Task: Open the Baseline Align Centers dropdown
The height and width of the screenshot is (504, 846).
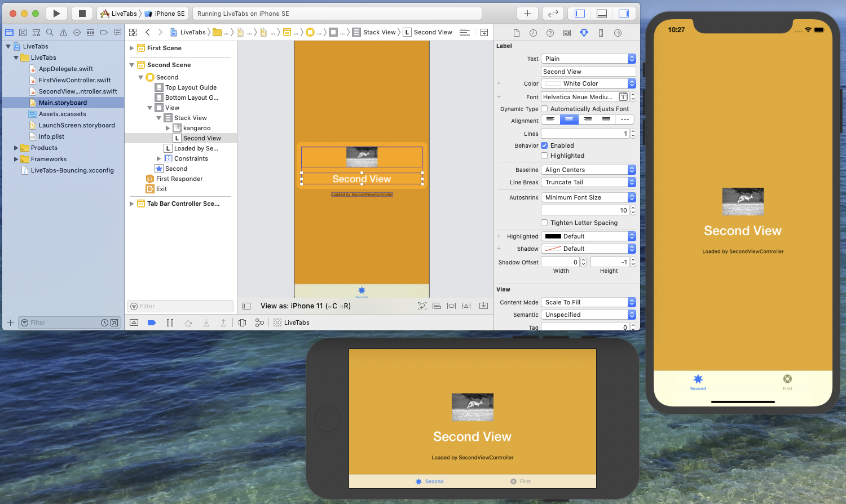Action: tap(588, 170)
